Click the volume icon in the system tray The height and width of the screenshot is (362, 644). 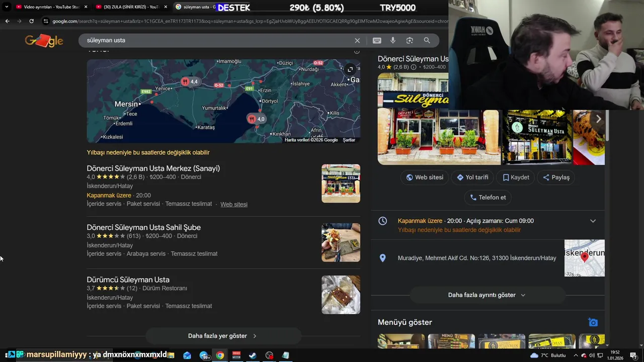(x=592, y=355)
